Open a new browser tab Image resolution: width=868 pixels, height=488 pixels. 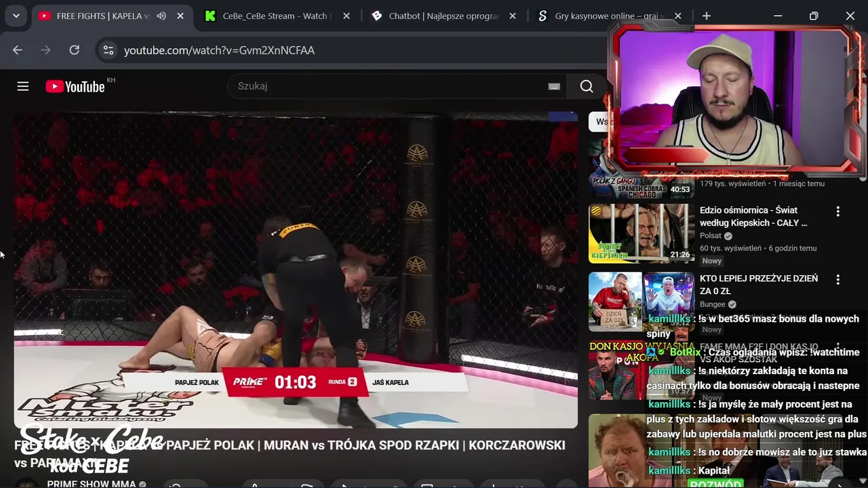coord(707,16)
